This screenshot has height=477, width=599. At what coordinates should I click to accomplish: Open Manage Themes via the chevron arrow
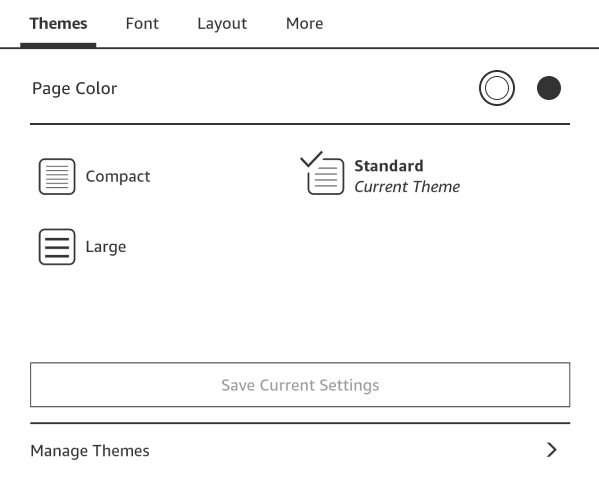pyautogui.click(x=552, y=450)
